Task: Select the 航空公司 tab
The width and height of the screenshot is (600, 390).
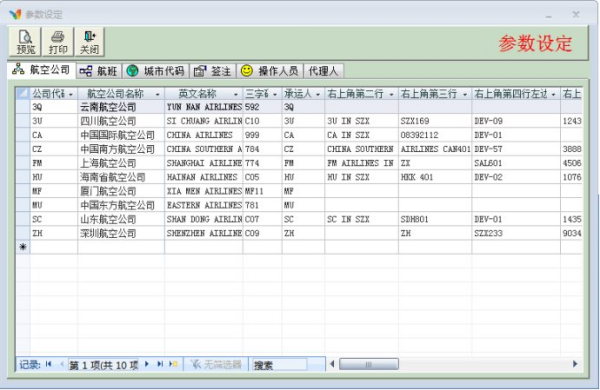Action: pyautogui.click(x=41, y=70)
